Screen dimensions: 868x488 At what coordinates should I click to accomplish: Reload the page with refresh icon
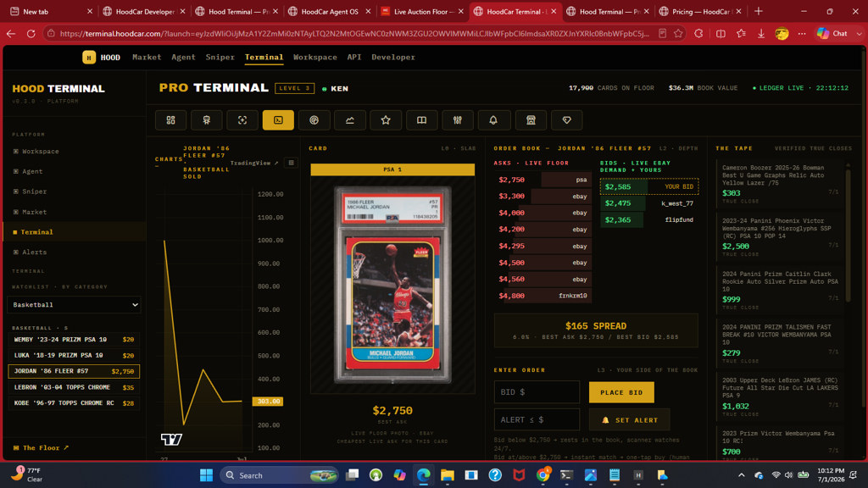click(x=31, y=34)
